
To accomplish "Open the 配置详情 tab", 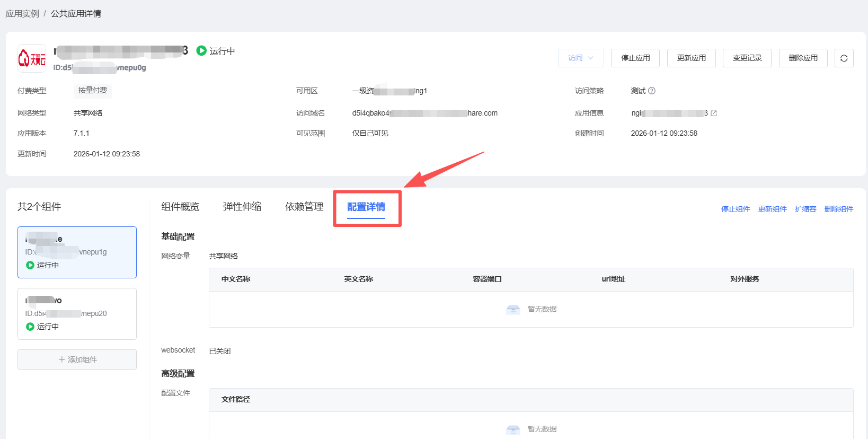I will [366, 207].
